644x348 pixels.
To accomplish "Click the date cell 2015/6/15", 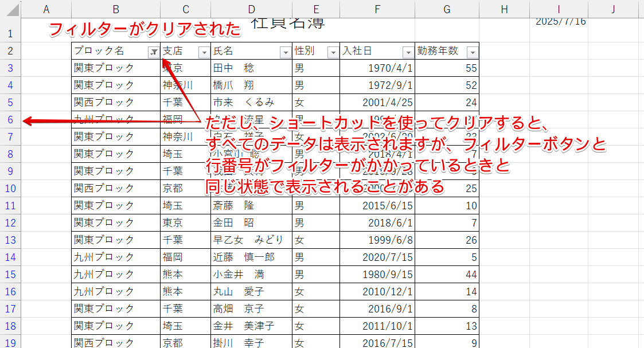I will coord(377,206).
